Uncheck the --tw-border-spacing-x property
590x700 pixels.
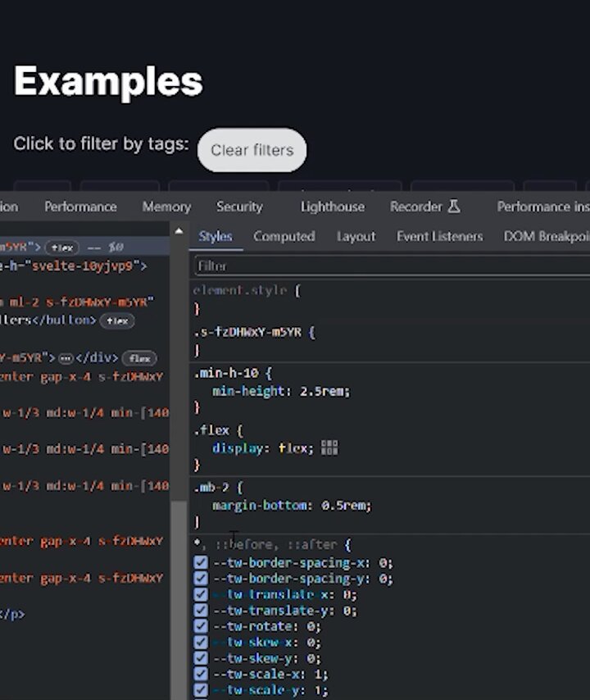tap(201, 562)
